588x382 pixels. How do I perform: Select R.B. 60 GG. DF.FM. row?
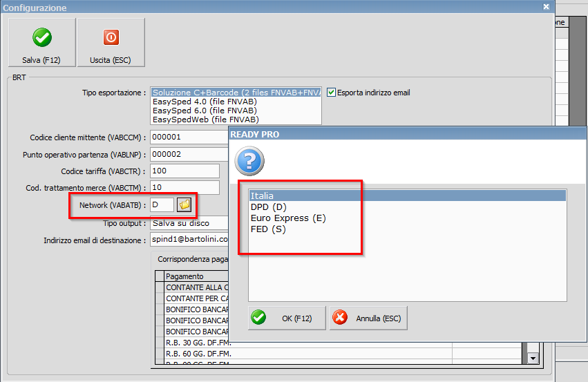click(x=308, y=354)
